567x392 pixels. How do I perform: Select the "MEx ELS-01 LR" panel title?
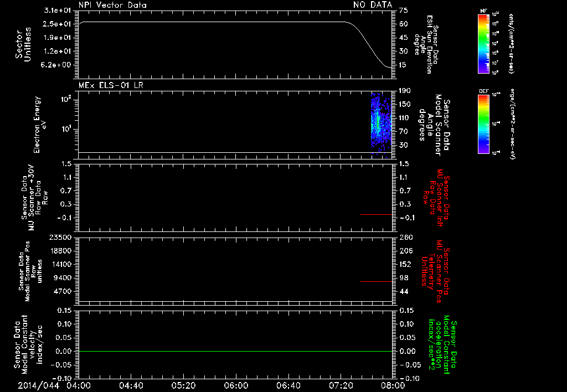111,85
